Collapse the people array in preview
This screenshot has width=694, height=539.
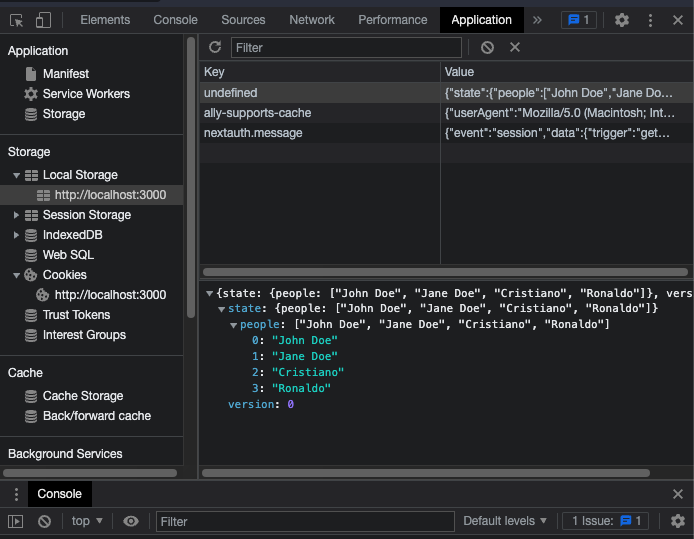(234, 325)
